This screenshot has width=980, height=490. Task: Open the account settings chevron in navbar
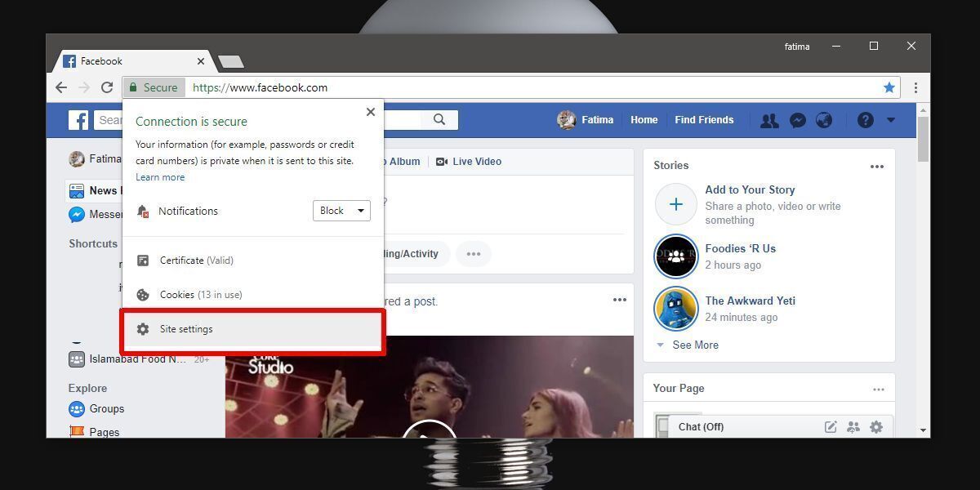889,120
